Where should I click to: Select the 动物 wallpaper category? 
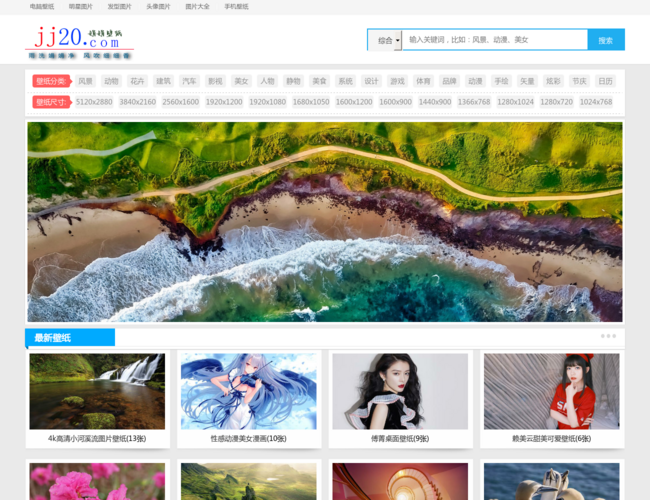point(111,81)
